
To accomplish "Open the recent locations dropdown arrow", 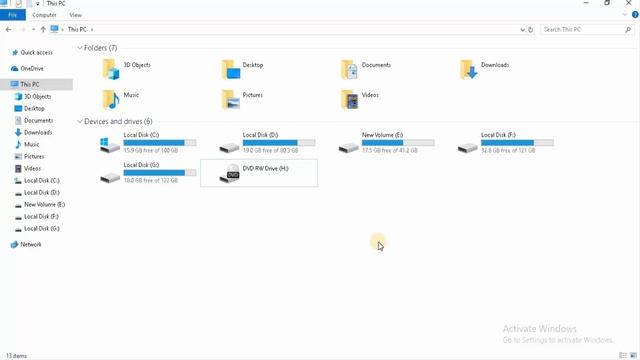I will point(33,29).
